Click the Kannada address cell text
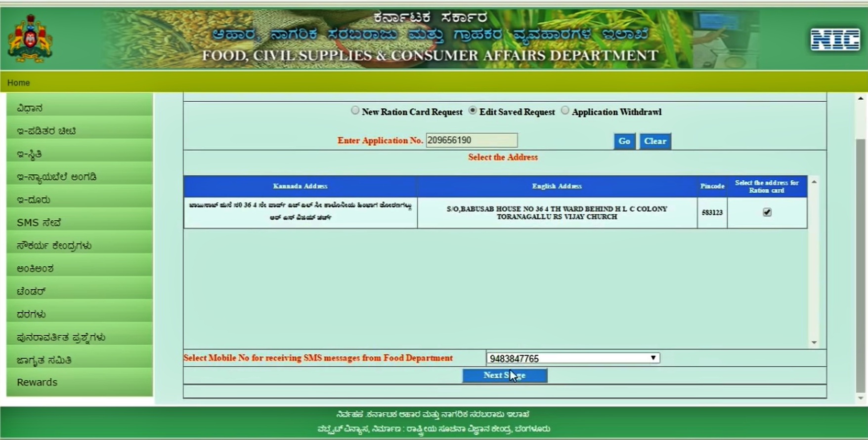The image size is (868, 440). pos(300,211)
